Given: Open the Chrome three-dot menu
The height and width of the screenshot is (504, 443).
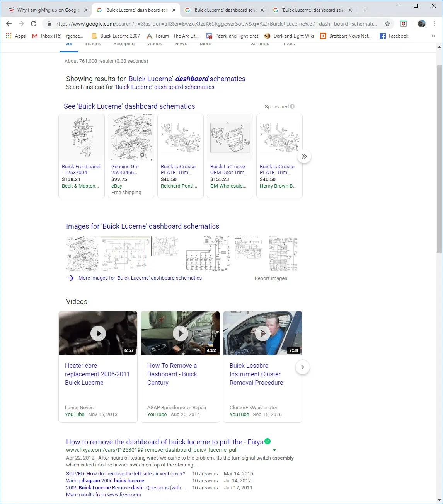Looking at the screenshot, I should tap(434, 24).
